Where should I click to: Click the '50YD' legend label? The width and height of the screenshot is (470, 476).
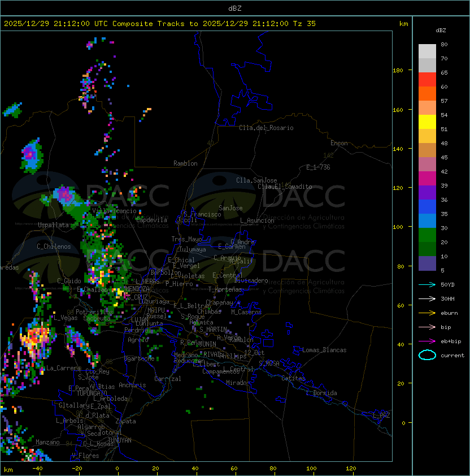[x=447, y=284]
